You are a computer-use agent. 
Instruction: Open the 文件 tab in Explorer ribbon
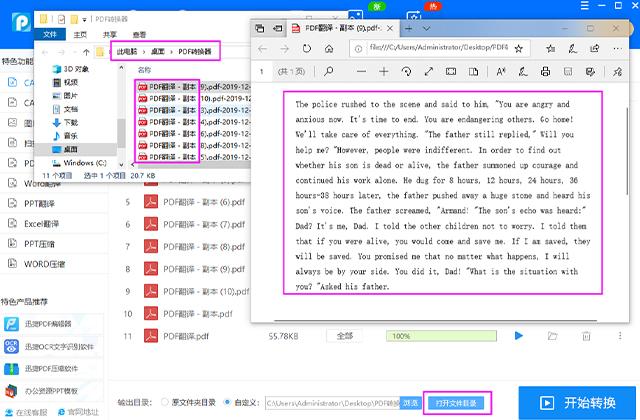(50, 34)
